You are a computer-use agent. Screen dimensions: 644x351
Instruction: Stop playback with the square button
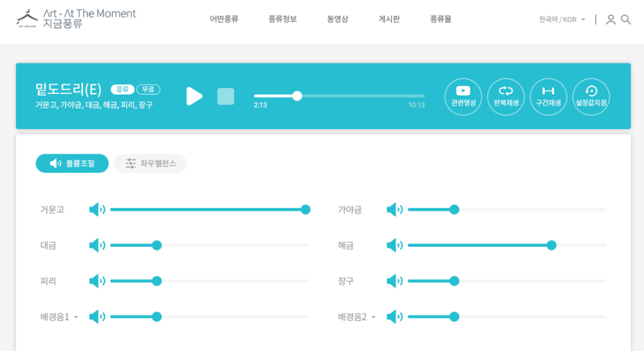point(225,96)
